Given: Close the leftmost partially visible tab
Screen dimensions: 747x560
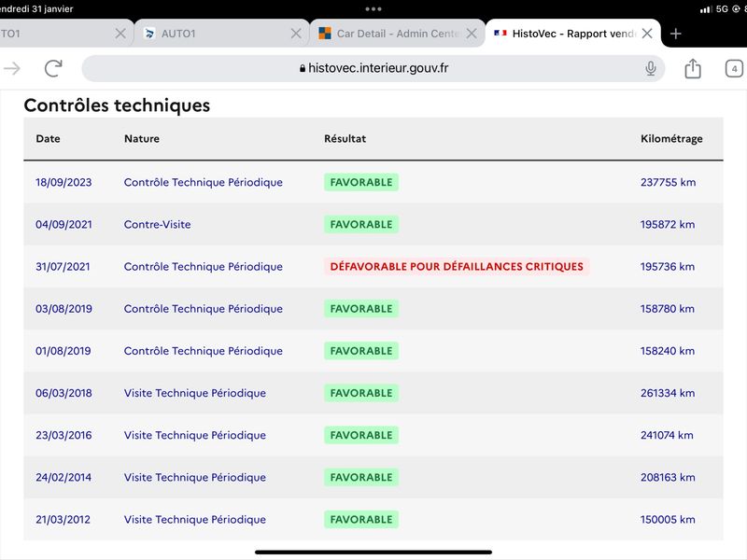Looking at the screenshot, I should (x=120, y=34).
